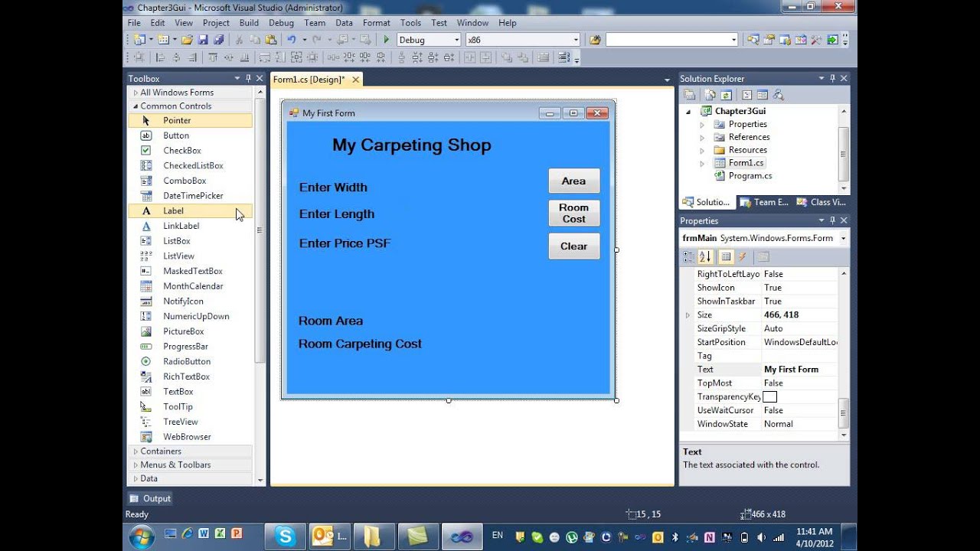Click the main toolbar find combo box
Image resolution: width=980 pixels, height=551 pixels.
coord(671,40)
